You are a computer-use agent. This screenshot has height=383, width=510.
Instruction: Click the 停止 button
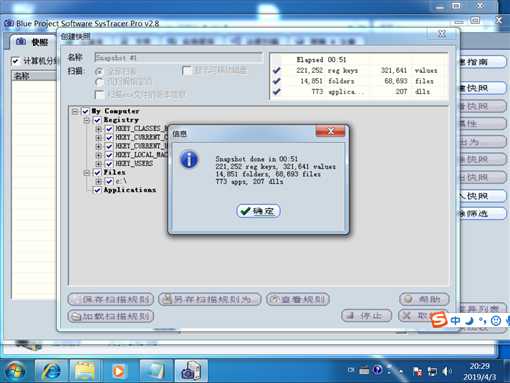(366, 315)
